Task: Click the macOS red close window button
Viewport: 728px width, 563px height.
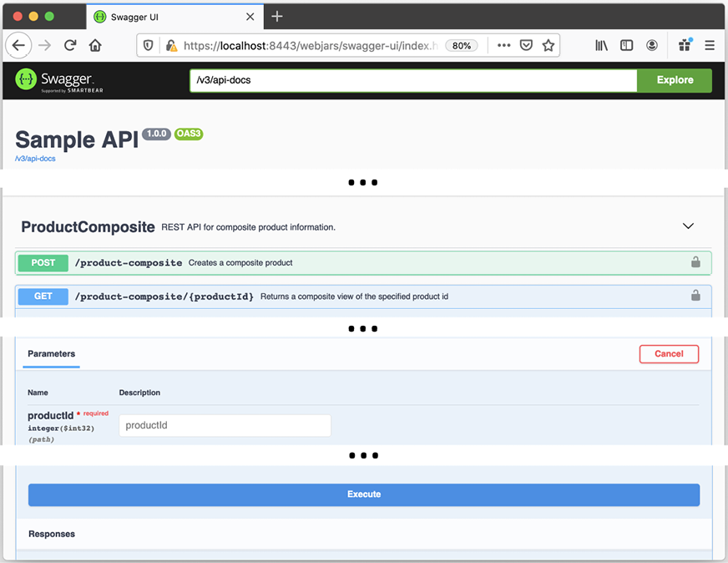Action: [18, 17]
